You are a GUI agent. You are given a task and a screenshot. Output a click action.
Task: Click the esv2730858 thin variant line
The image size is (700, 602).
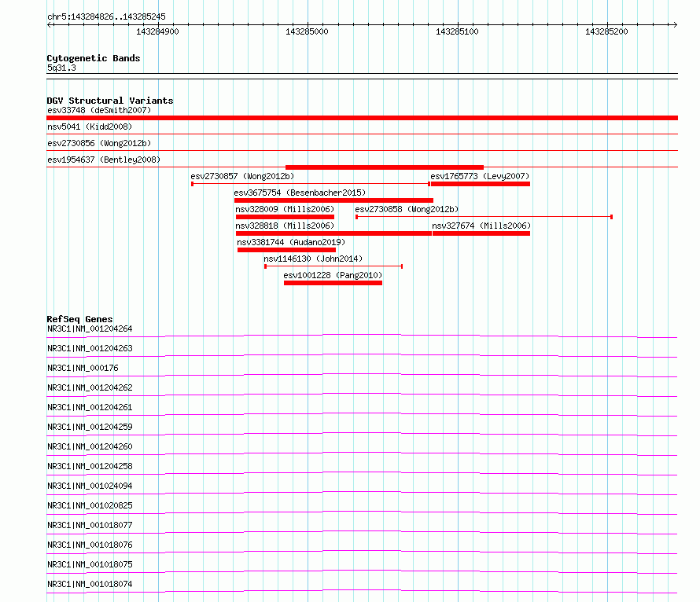[x=484, y=217]
